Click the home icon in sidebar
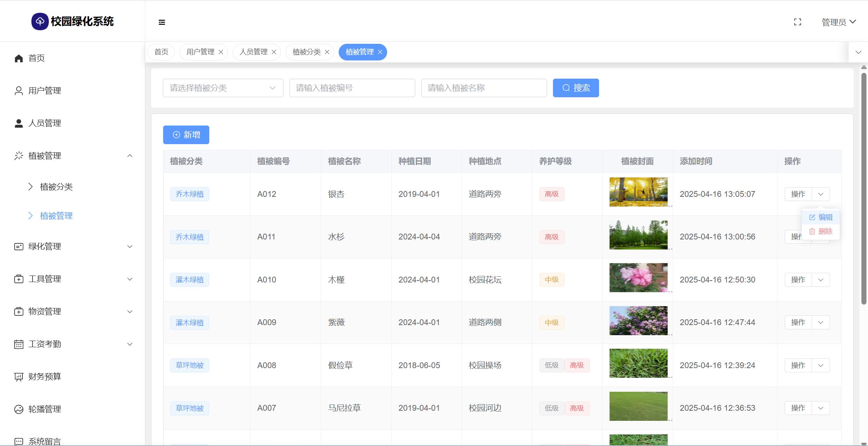 pyautogui.click(x=19, y=58)
